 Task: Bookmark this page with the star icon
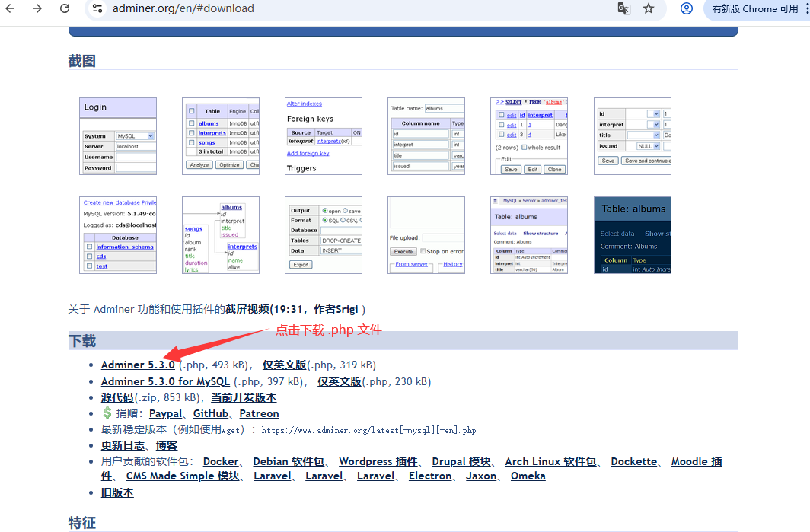pyautogui.click(x=649, y=9)
